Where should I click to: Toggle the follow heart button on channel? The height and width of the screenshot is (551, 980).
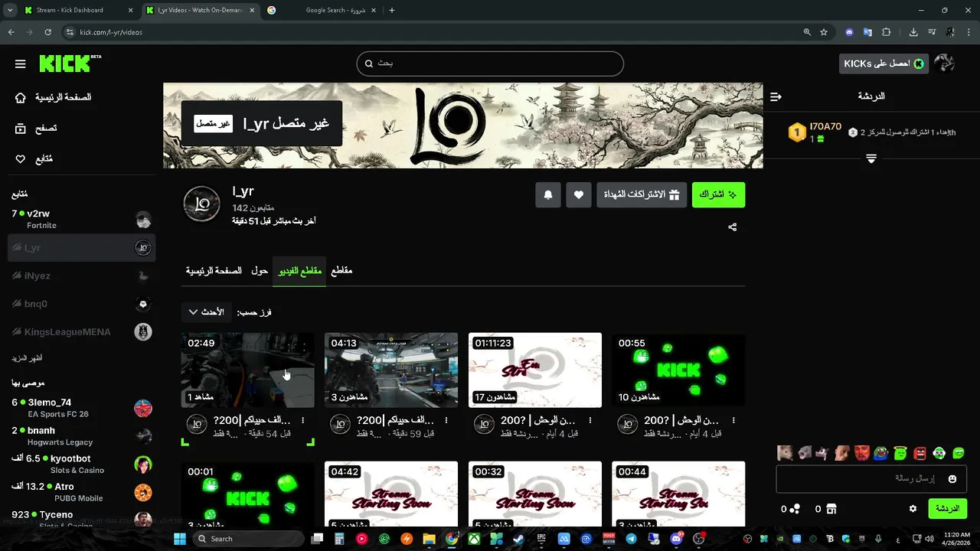579,195
